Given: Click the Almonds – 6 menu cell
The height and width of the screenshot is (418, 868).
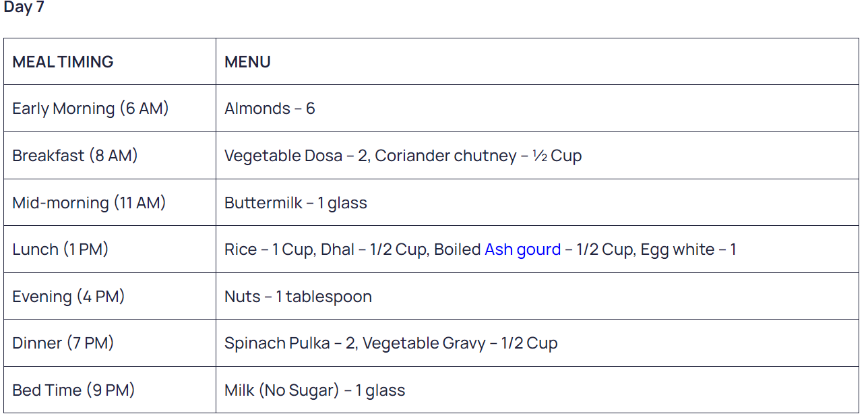Looking at the screenshot, I should coord(537,109).
